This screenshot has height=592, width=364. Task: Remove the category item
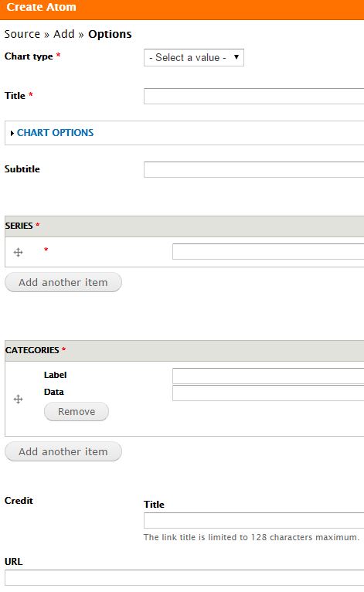(77, 411)
